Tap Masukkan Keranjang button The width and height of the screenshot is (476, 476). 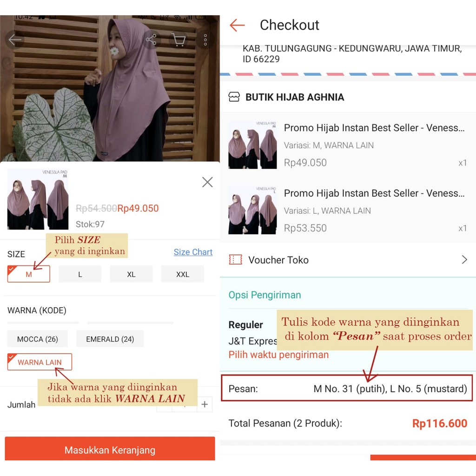pyautogui.click(x=110, y=450)
